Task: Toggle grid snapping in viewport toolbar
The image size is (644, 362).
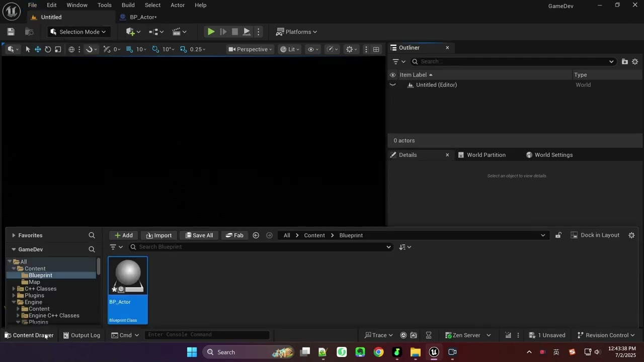Action: point(129,49)
